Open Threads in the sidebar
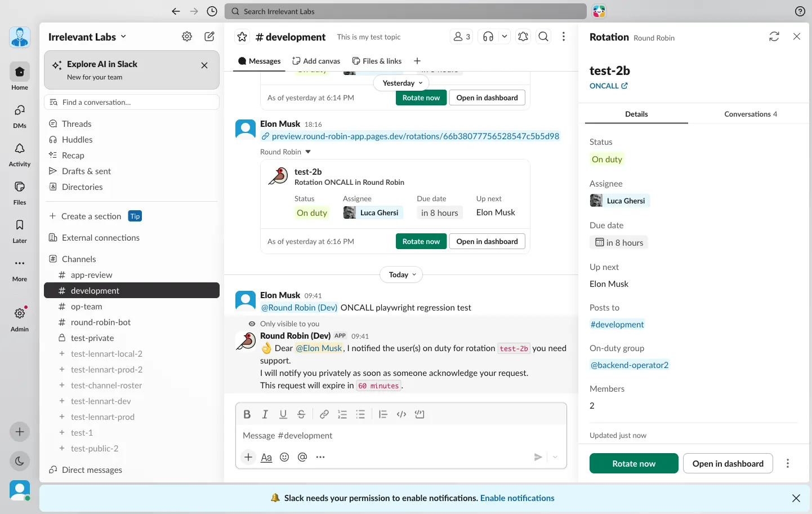This screenshot has width=812, height=514. (132, 123)
